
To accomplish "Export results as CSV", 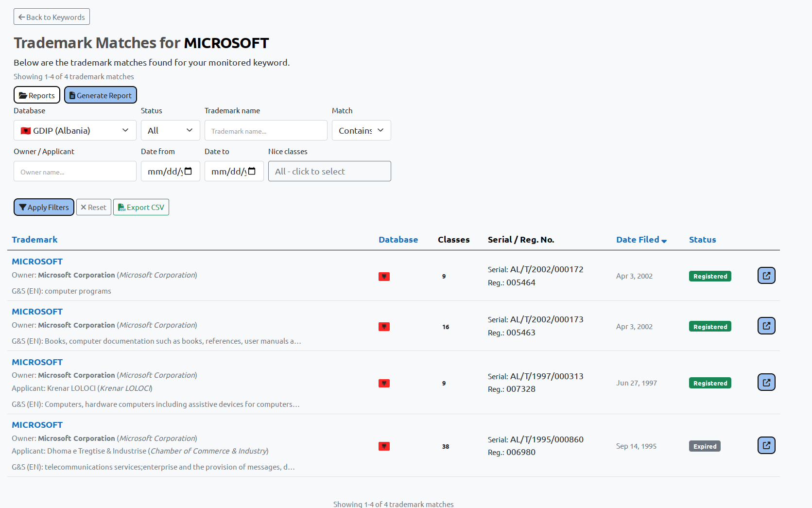I will [x=141, y=207].
